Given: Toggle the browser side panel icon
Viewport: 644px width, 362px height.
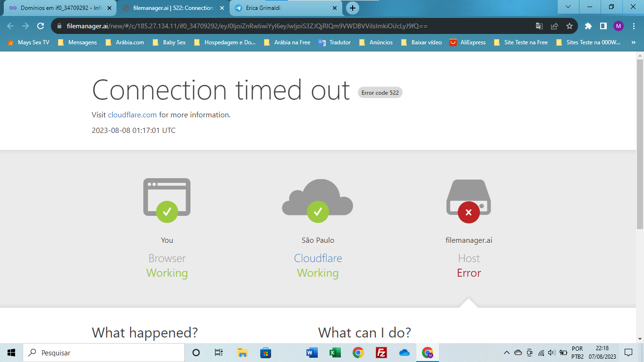Looking at the screenshot, I should (x=603, y=26).
